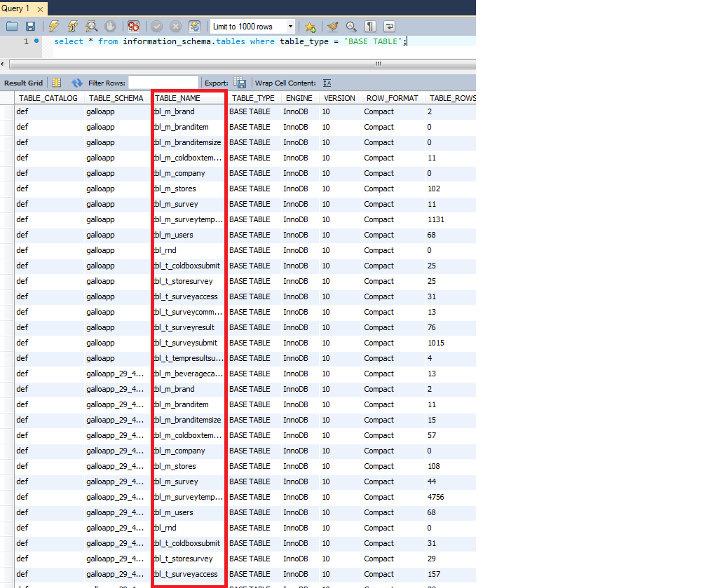Enable Wrap Cell Content in the results toolbar

tap(325, 83)
